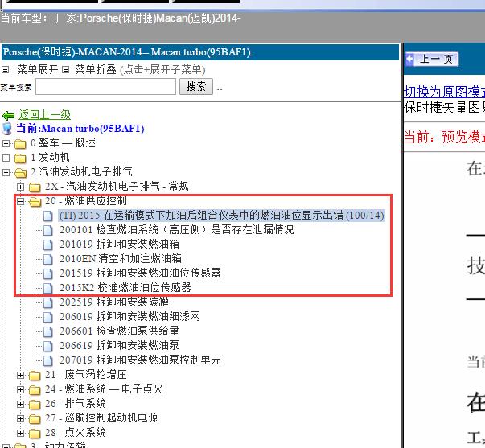Open 206601 检查燃油泵供给量 document
This screenshot has width=485, height=448.
(x=119, y=331)
